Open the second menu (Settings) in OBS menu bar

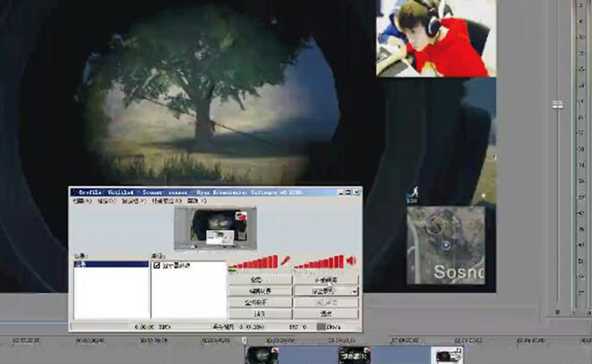(x=106, y=201)
